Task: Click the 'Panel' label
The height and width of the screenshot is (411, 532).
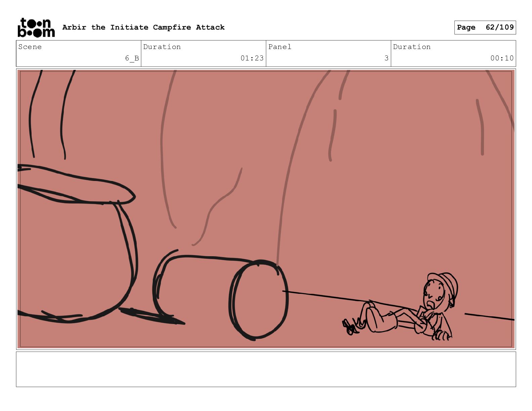Action: [x=280, y=47]
